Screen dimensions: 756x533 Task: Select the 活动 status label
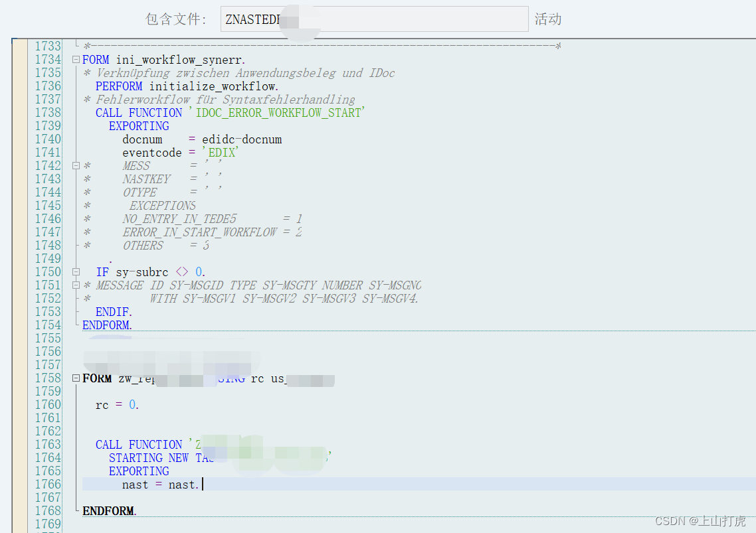(x=548, y=19)
